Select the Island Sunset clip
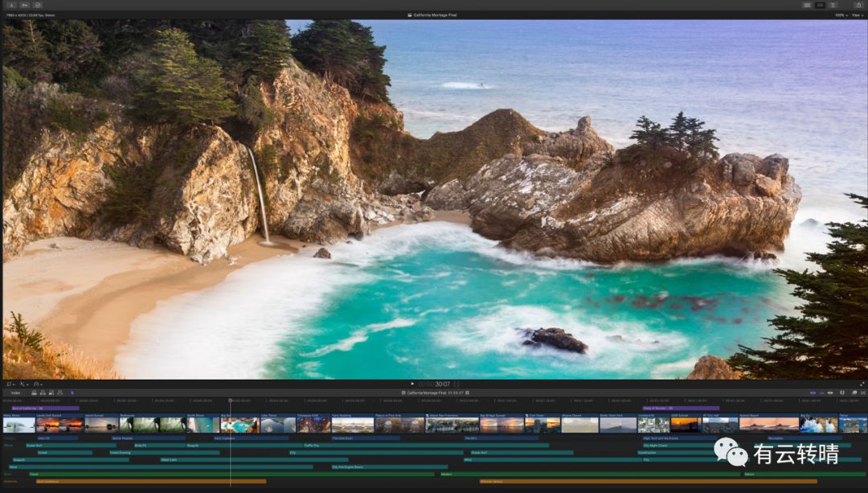The width and height of the screenshot is (868, 493). [x=102, y=423]
